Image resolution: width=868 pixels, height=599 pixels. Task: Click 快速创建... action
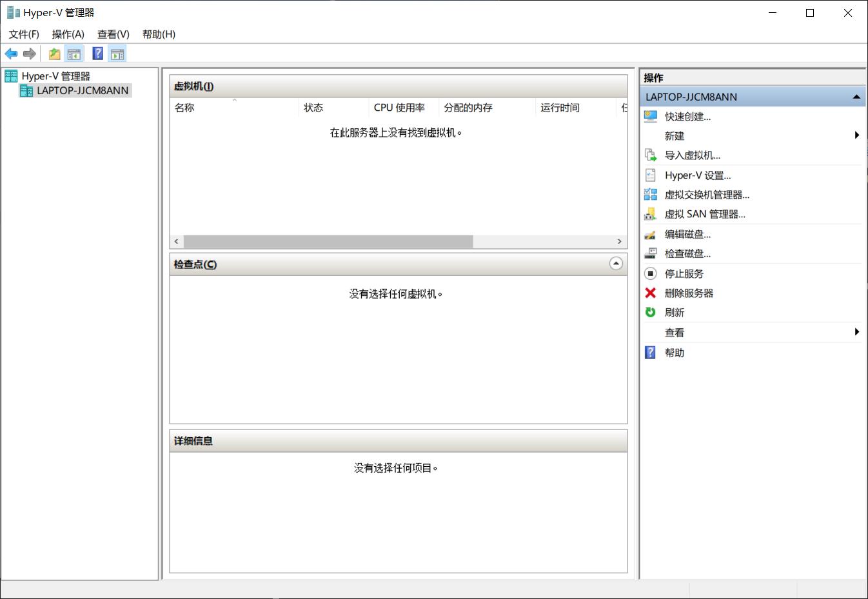[x=687, y=117]
